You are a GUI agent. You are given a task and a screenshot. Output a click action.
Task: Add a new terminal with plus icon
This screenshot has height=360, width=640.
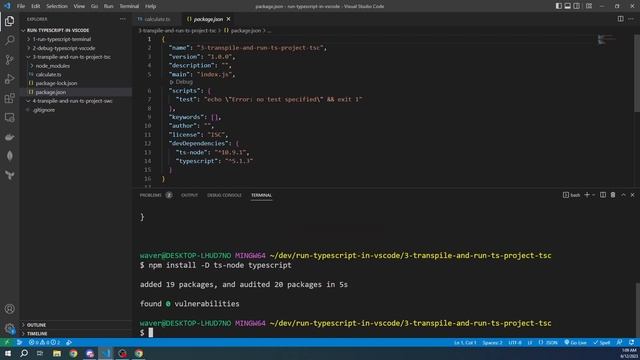[x=587, y=195]
